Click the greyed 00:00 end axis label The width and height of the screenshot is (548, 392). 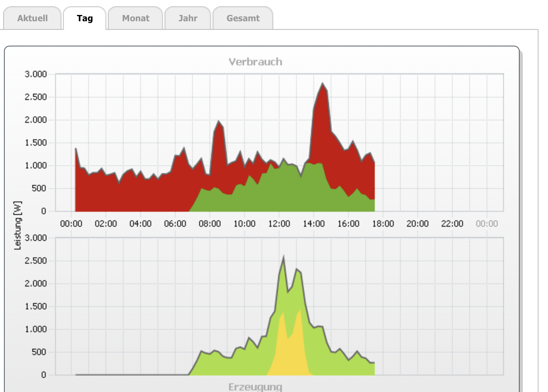[487, 224]
